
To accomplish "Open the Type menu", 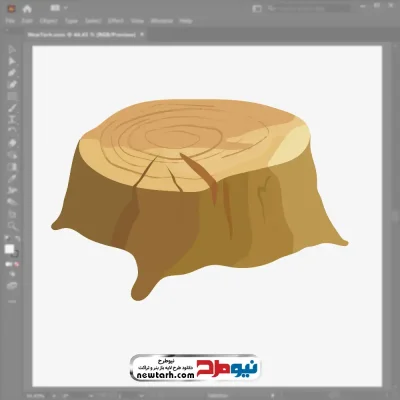I will pyautogui.click(x=71, y=21).
